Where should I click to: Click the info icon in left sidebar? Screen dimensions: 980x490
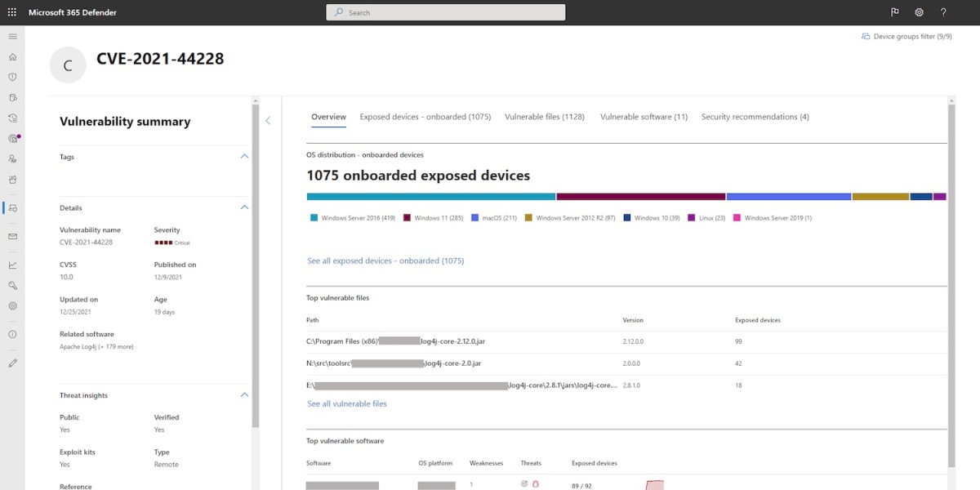coord(12,334)
